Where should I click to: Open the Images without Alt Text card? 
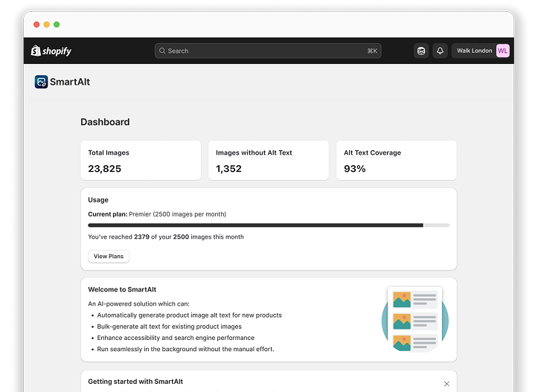(269, 160)
